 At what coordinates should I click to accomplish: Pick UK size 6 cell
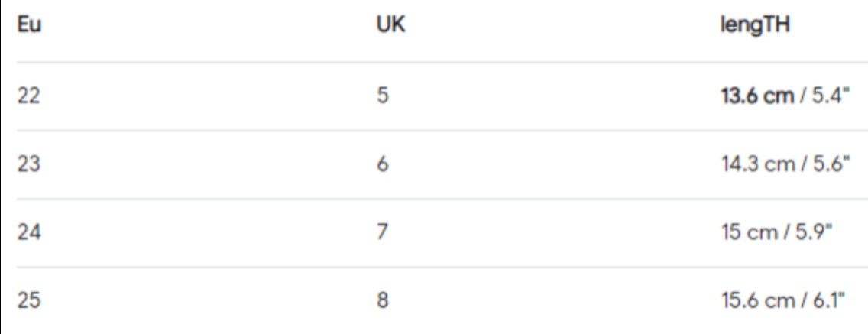pos(383,164)
